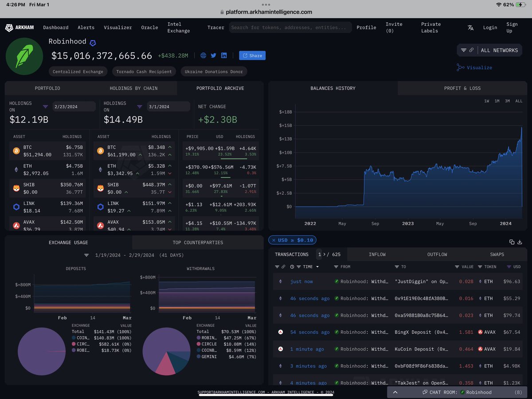Open the Inflow transactions tab
The image size is (532, 399).
click(377, 254)
